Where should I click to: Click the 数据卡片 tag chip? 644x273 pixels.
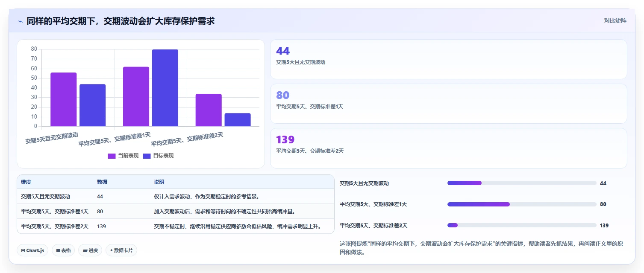(121, 250)
